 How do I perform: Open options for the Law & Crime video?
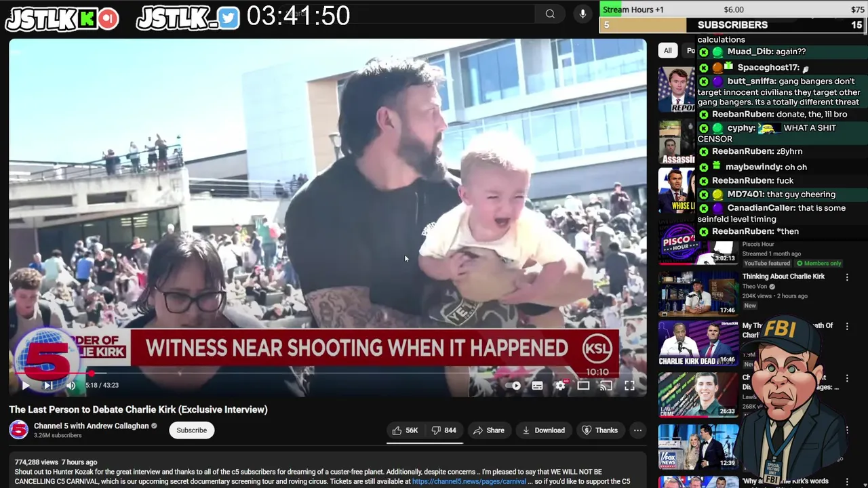(847, 378)
